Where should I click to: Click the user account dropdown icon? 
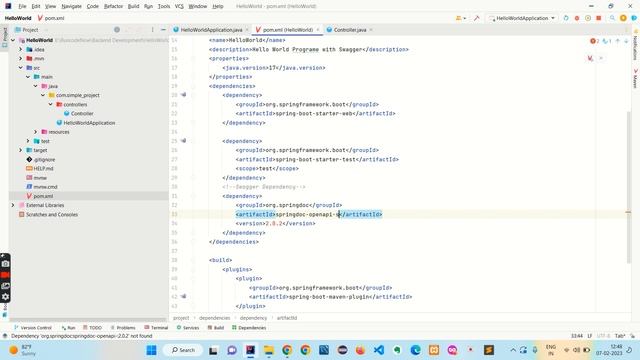click(x=460, y=18)
